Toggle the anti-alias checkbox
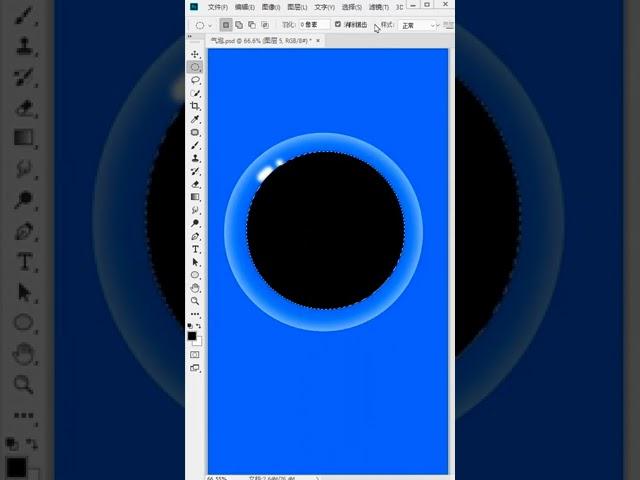 click(x=337, y=24)
